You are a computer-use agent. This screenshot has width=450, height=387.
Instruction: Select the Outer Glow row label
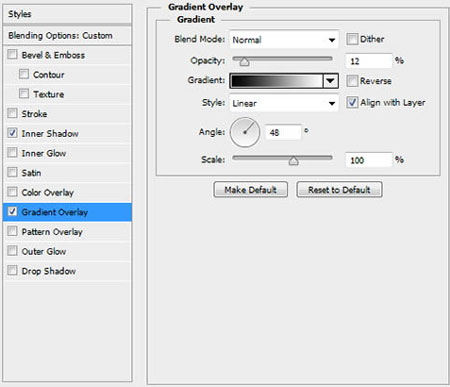click(44, 251)
